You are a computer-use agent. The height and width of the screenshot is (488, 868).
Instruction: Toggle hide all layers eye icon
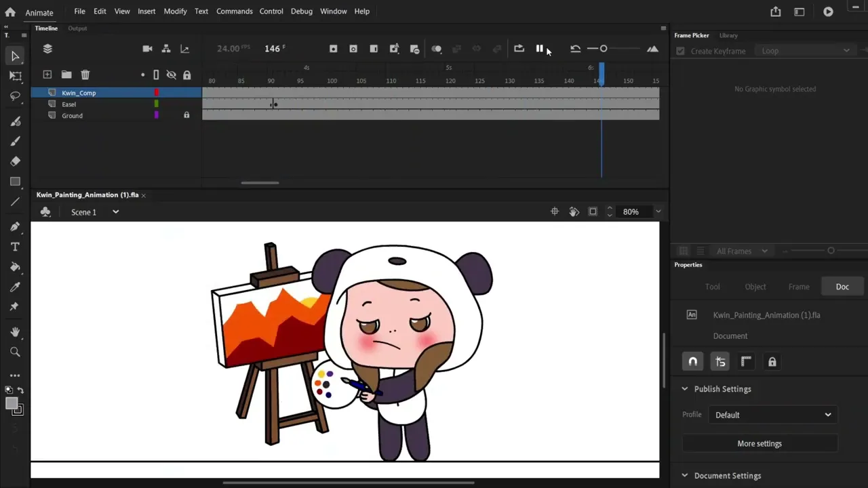[x=171, y=75]
